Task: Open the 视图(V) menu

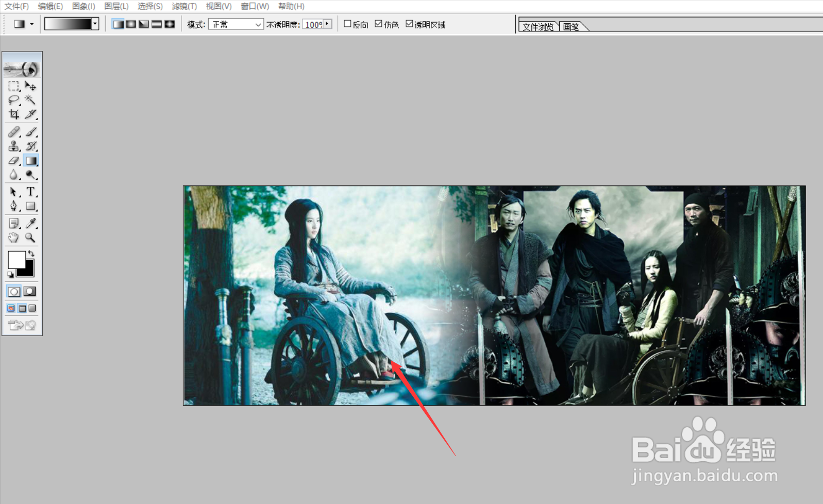Action: point(219,6)
